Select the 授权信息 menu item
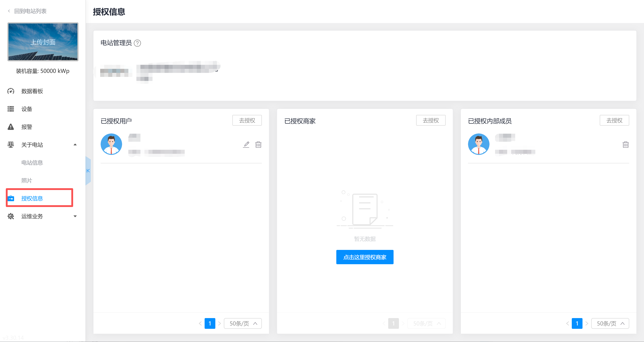The width and height of the screenshot is (644, 342). [32, 198]
